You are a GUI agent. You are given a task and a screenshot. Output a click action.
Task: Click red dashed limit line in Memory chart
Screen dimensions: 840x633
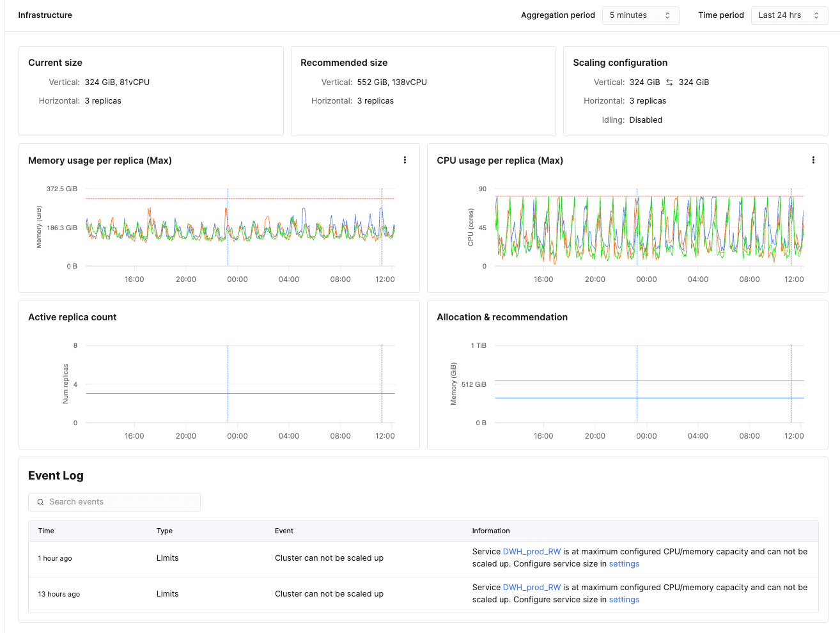(160, 199)
